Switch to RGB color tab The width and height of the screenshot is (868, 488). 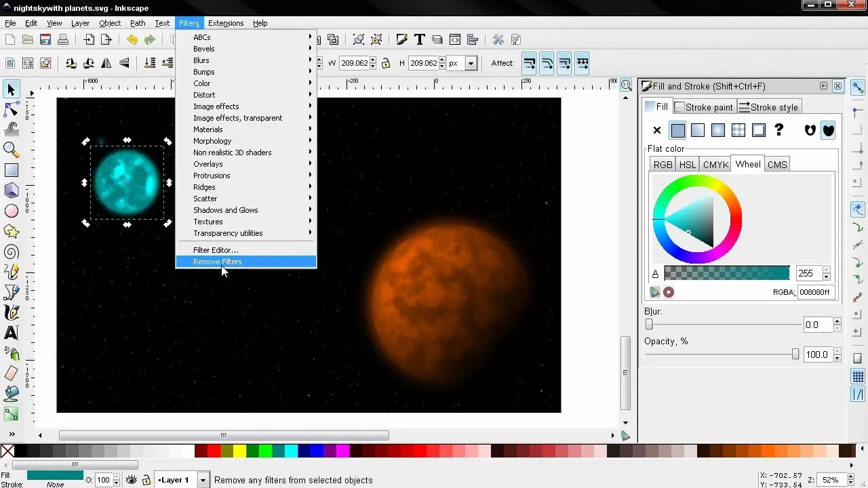coord(663,165)
